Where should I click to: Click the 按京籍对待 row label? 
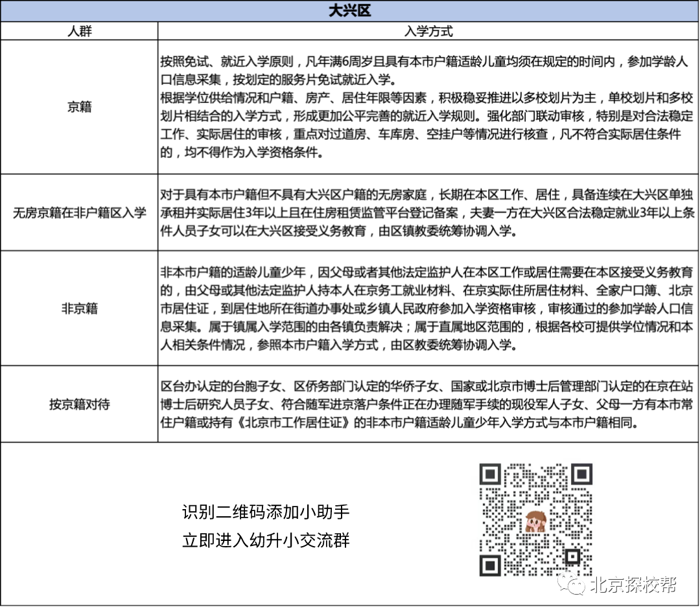[80, 404]
